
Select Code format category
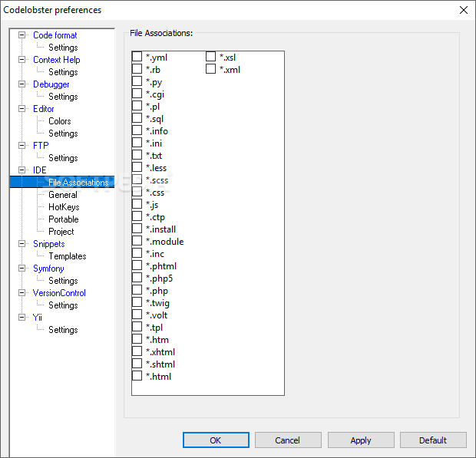tap(55, 35)
